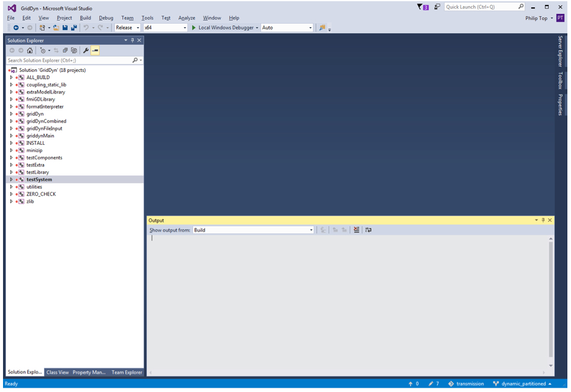Click Sync with Active Document icon
Viewport: 571px width, 392px height.
click(56, 51)
